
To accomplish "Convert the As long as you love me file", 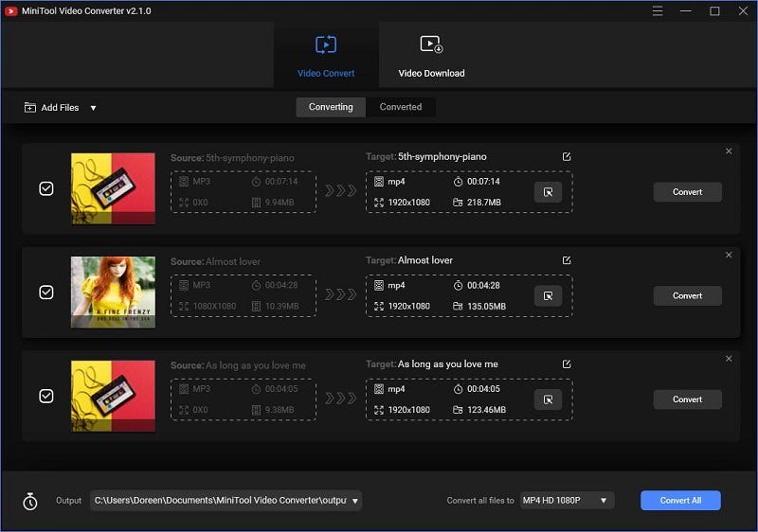I will coord(688,399).
